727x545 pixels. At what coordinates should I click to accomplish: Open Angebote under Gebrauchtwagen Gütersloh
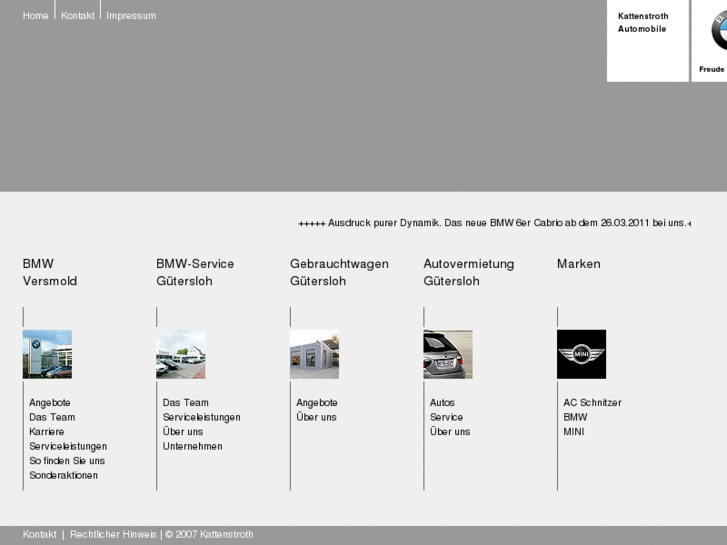coord(317,403)
